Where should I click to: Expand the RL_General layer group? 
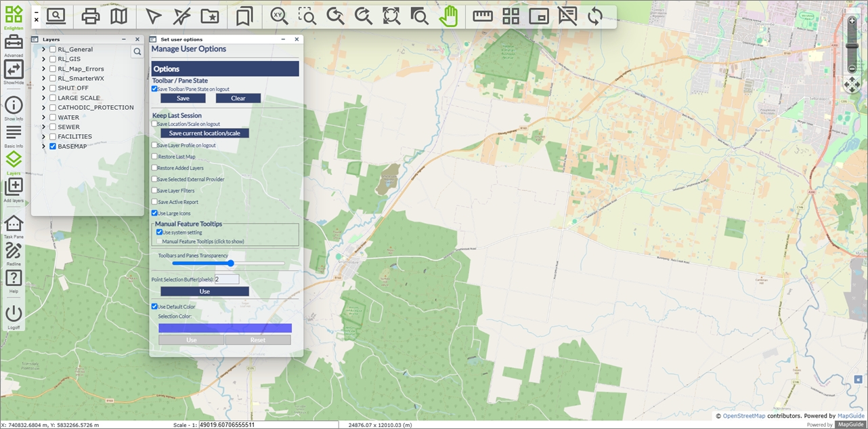coord(44,49)
